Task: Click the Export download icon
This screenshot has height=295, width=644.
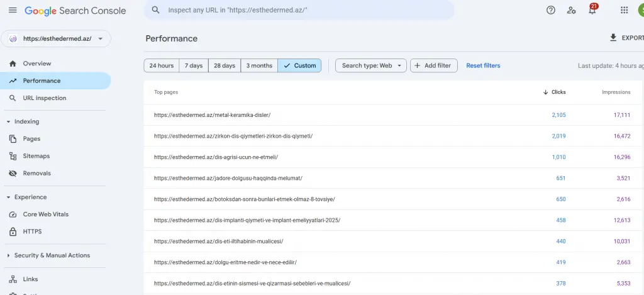Action: point(613,38)
